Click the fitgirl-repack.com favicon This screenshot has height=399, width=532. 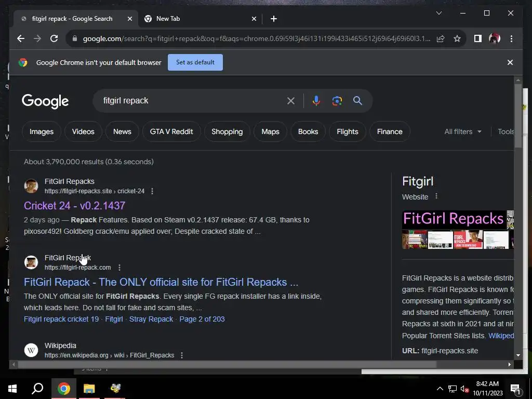(x=31, y=262)
